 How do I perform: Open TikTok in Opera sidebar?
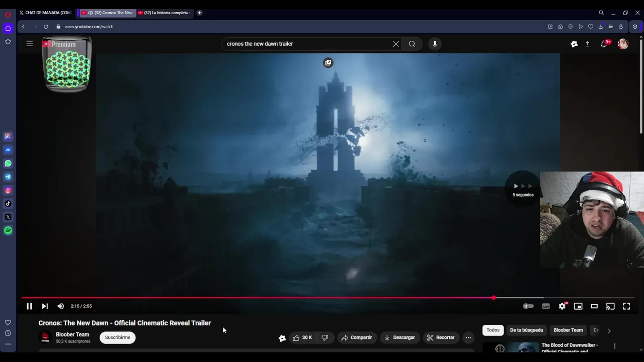(8, 204)
